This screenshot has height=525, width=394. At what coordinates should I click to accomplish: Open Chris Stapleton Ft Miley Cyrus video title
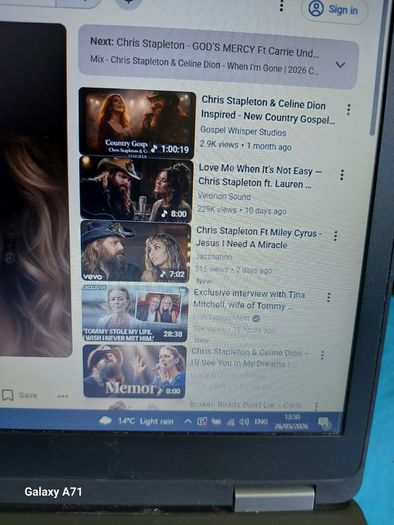click(258, 237)
